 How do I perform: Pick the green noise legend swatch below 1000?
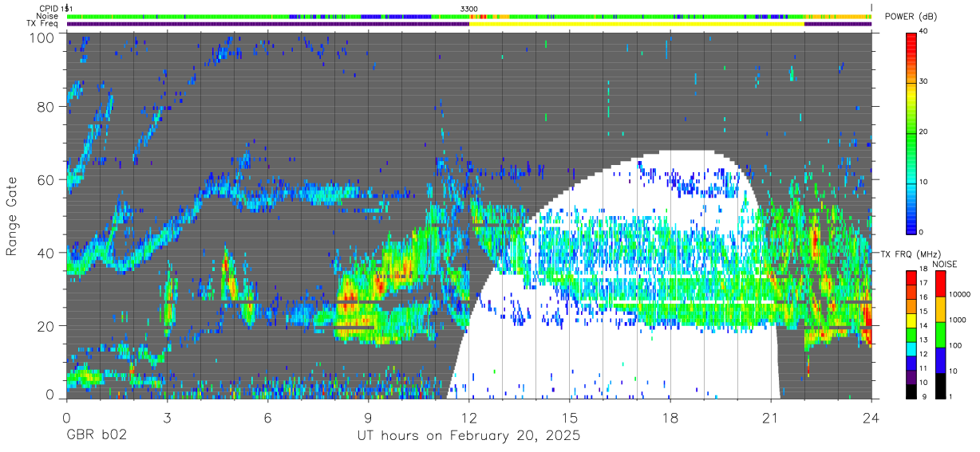(x=940, y=334)
